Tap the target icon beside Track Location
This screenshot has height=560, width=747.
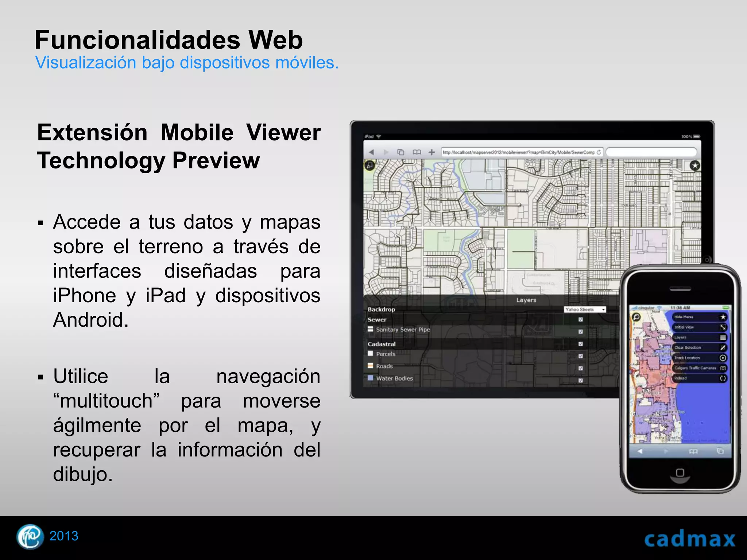723,358
